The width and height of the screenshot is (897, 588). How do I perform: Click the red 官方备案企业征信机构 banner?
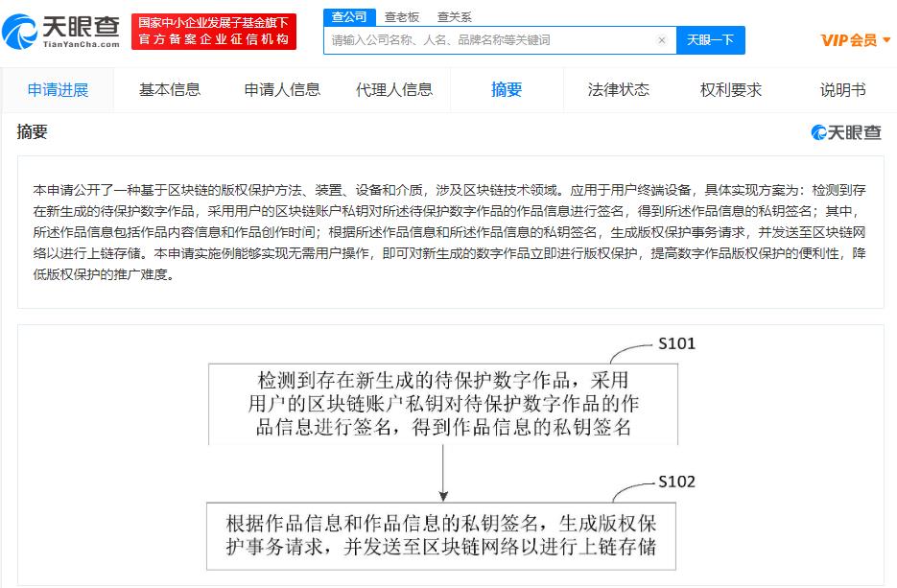pyautogui.click(x=214, y=32)
